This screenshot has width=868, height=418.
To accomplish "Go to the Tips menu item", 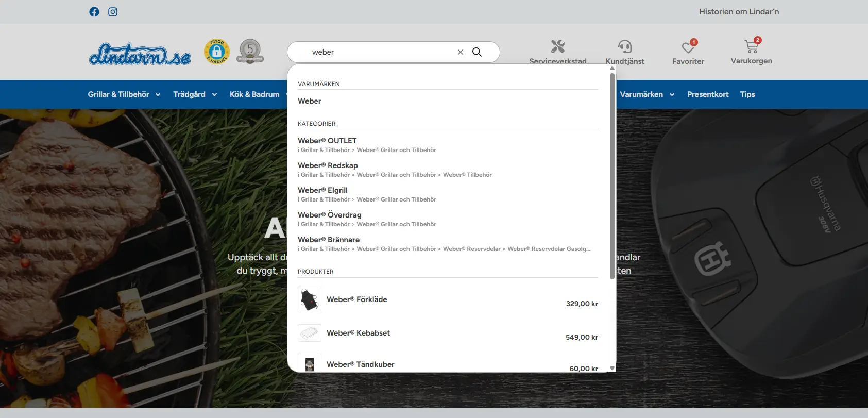I will [747, 94].
